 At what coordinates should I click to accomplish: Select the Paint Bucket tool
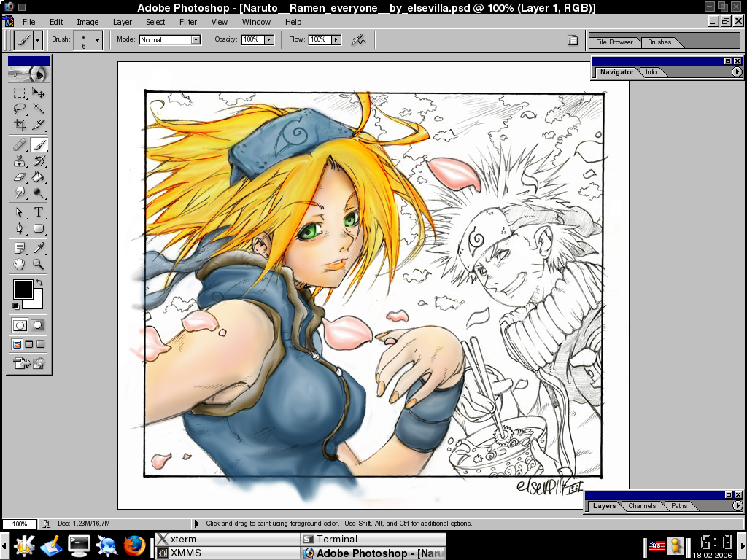38,177
